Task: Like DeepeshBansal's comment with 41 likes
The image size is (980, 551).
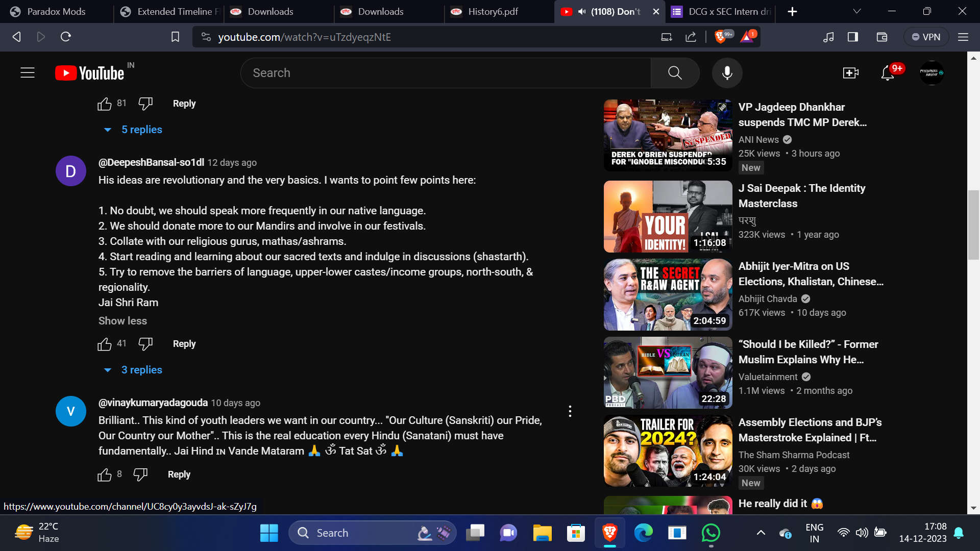Action: point(105,344)
